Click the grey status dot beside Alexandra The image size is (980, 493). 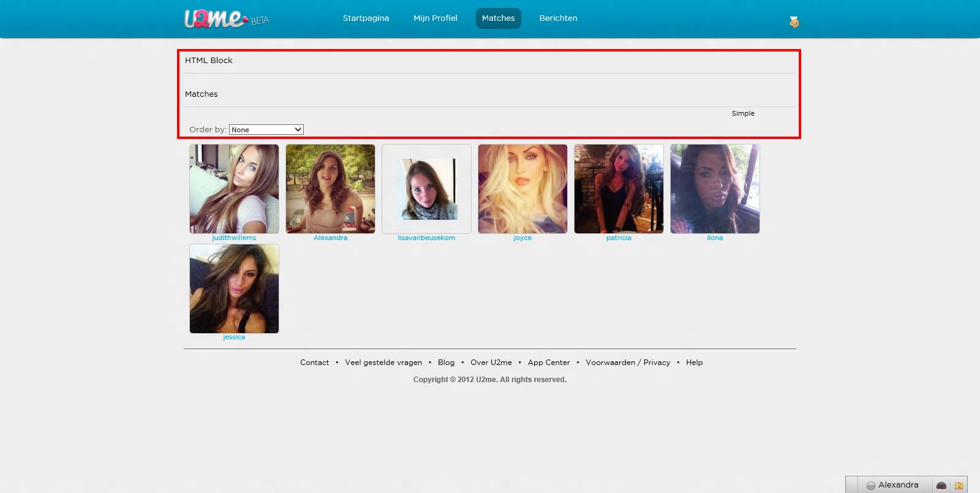(870, 485)
